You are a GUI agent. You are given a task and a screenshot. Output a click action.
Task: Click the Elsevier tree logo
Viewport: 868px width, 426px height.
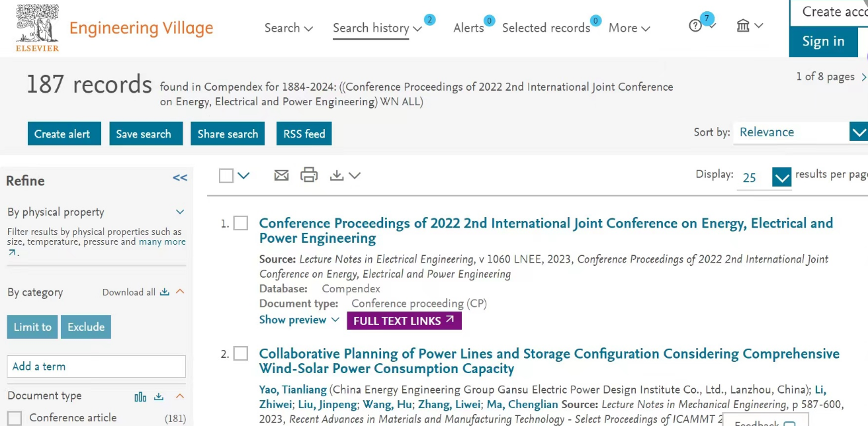37,28
